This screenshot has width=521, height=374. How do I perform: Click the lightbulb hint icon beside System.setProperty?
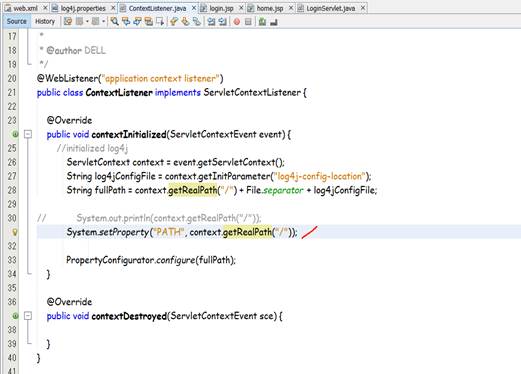[15, 232]
